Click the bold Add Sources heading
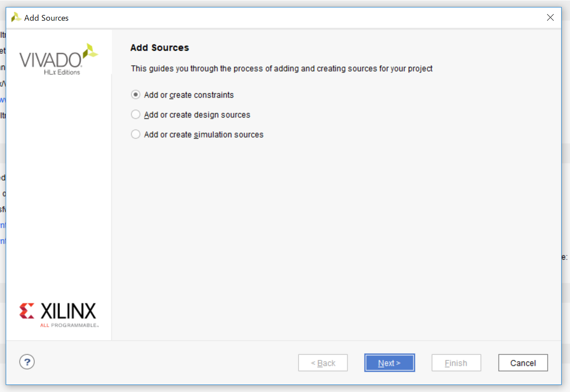The width and height of the screenshot is (570, 392). [x=159, y=48]
